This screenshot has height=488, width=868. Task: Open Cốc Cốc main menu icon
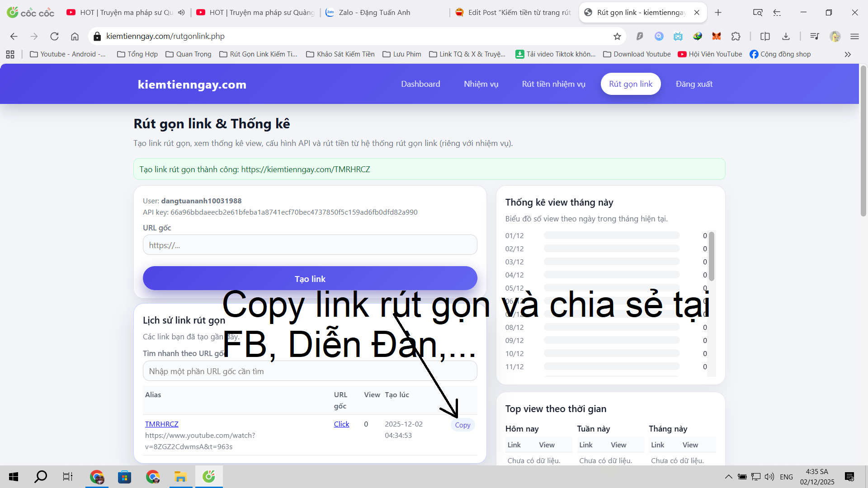[854, 36]
